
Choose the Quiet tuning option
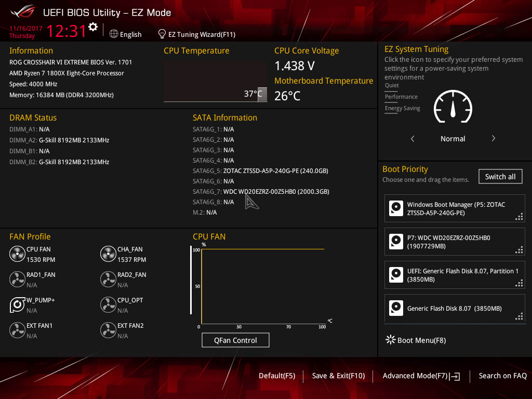[392, 86]
